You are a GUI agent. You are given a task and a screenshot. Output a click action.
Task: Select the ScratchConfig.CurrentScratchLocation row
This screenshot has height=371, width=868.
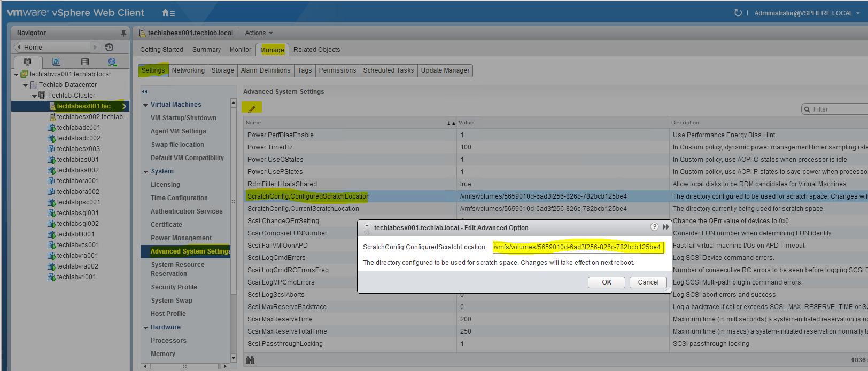(556, 209)
